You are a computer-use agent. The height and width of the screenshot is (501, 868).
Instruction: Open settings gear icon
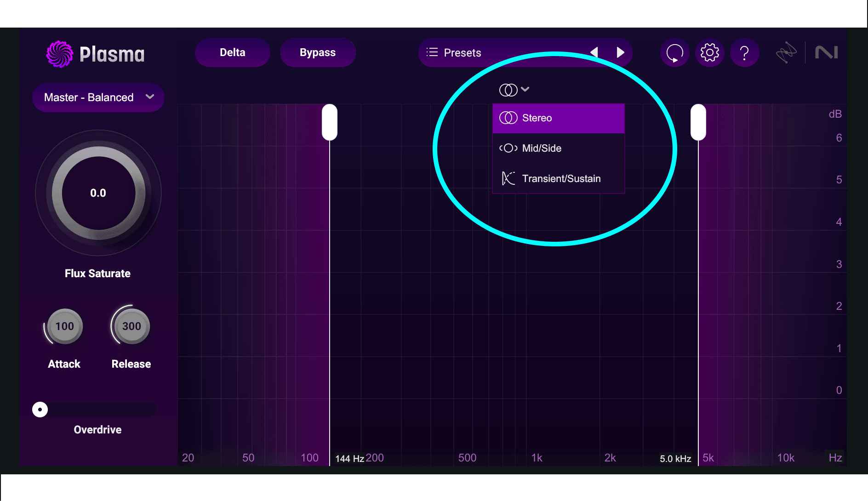click(709, 52)
